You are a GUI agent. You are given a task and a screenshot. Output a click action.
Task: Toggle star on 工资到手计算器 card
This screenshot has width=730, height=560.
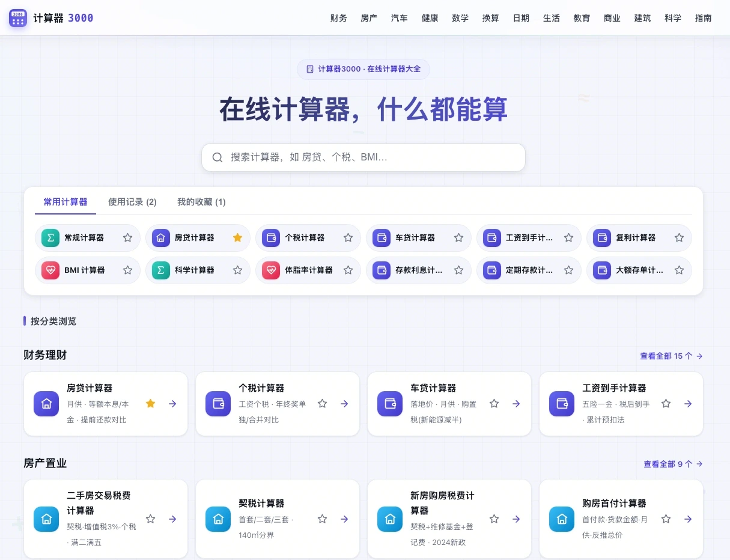666,404
